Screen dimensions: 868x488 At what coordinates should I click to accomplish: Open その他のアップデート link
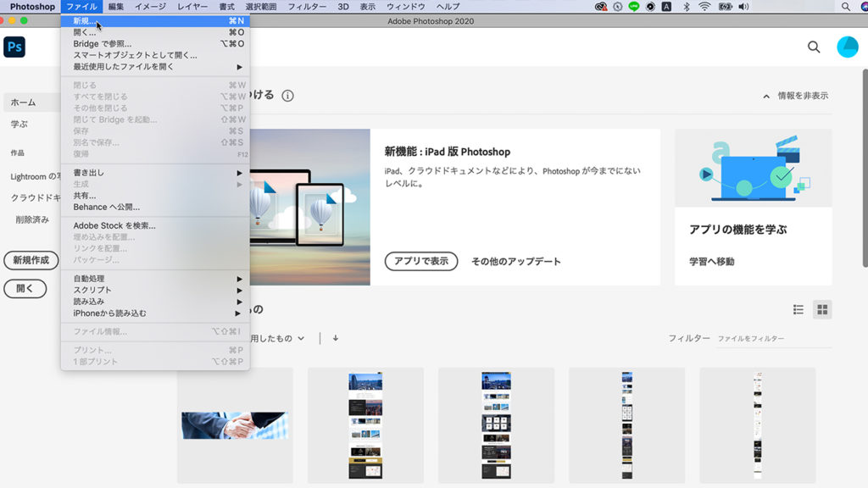pyautogui.click(x=516, y=262)
